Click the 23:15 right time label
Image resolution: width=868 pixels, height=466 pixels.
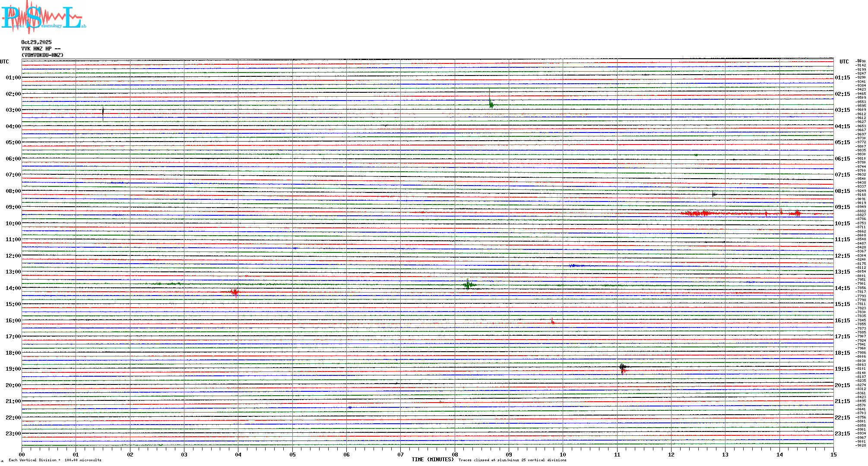[x=842, y=434]
